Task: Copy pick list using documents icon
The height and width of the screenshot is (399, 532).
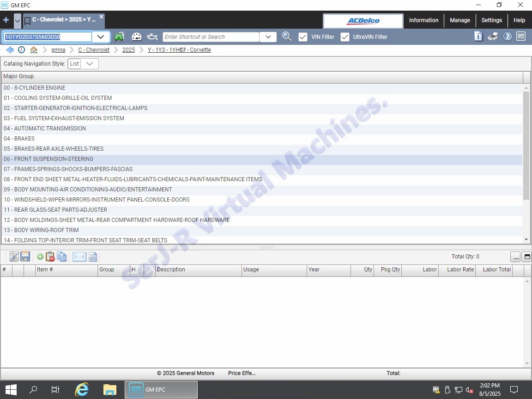Action: tap(62, 257)
